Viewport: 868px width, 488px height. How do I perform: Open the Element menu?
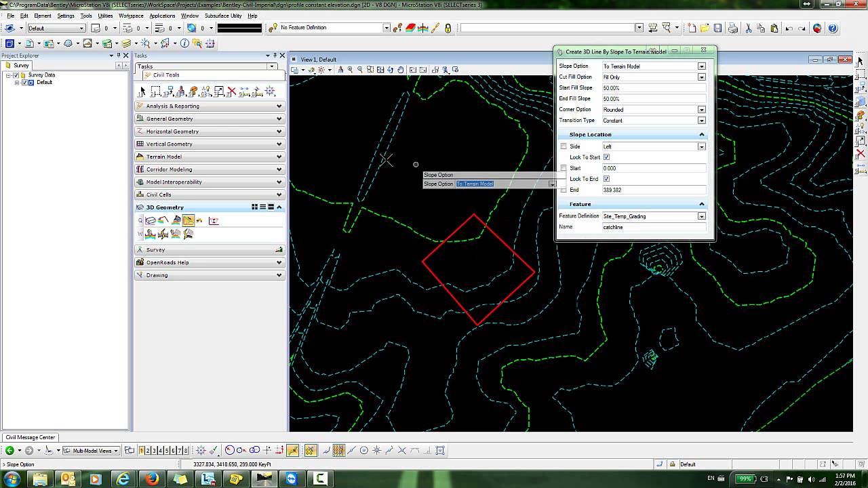tap(43, 16)
